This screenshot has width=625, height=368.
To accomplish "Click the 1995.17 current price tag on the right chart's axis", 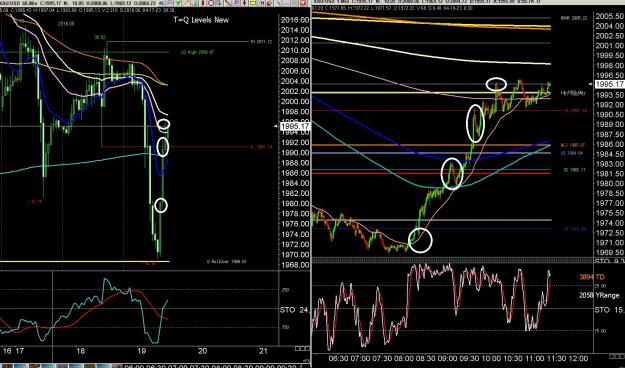I will point(609,84).
